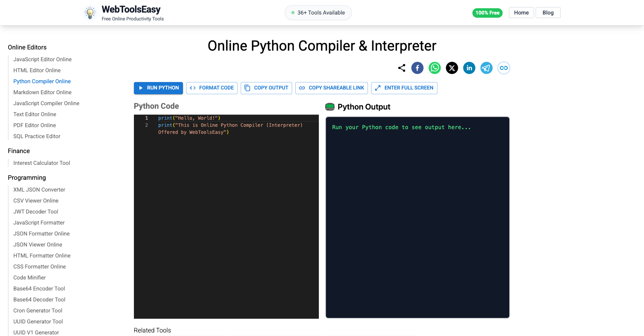Open JSON Viewer Online

tap(38, 245)
